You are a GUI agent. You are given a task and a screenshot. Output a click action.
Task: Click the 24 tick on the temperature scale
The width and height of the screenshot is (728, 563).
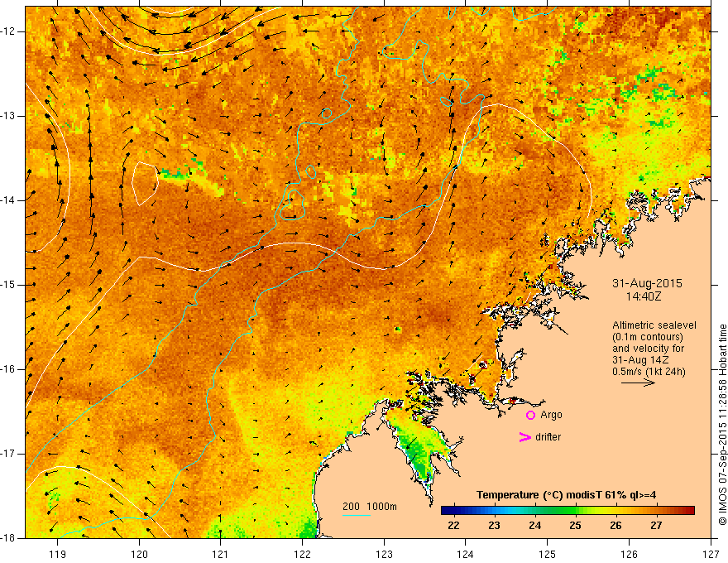point(535,526)
